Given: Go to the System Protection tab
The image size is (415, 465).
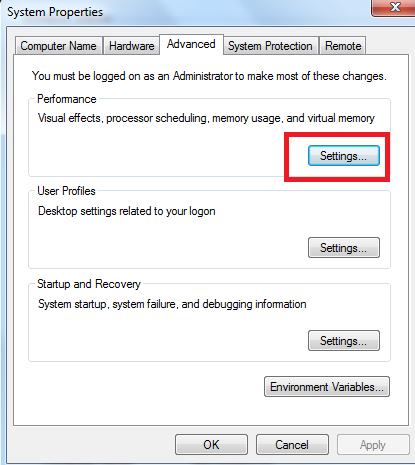Looking at the screenshot, I should 270,46.
